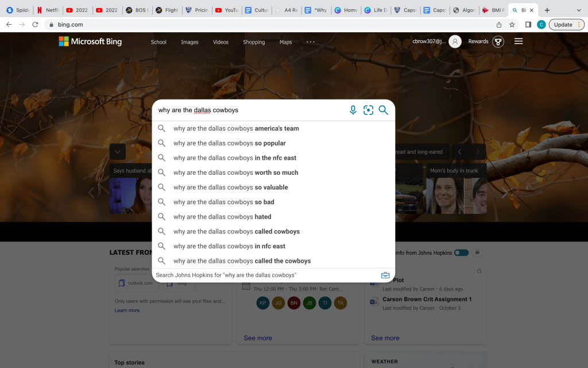The width and height of the screenshot is (588, 368).
Task: Open the Chrome tab list dropdown arrow
Action: click(578, 10)
